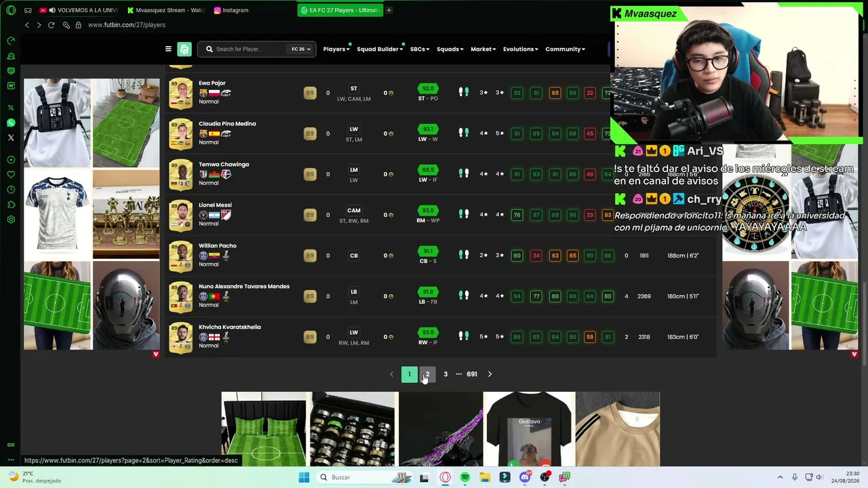Switch to the YouTube VOLVEMOS A LA UNIV tab
Image resolution: width=868 pixels, height=488 pixels.
(x=78, y=10)
